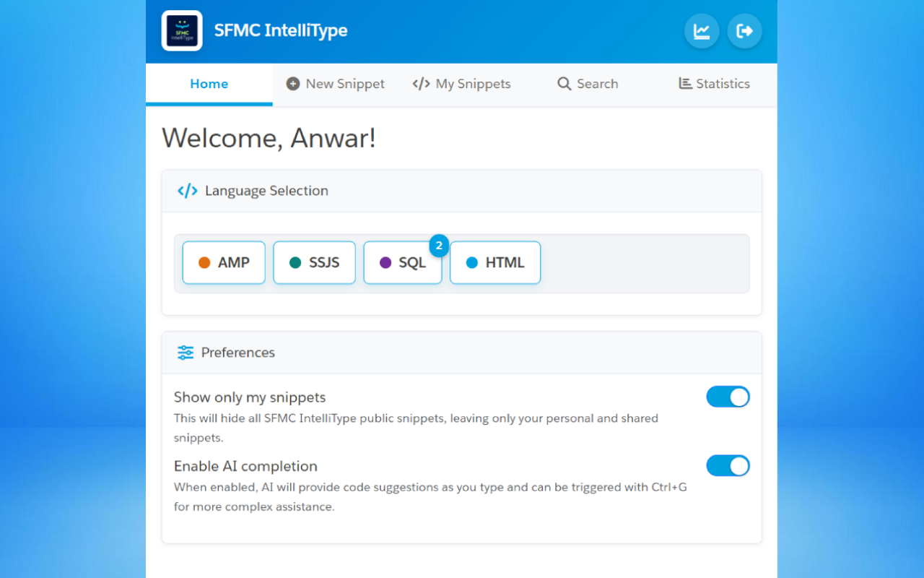
Task: Click the Language Selection code icon
Action: [188, 191]
